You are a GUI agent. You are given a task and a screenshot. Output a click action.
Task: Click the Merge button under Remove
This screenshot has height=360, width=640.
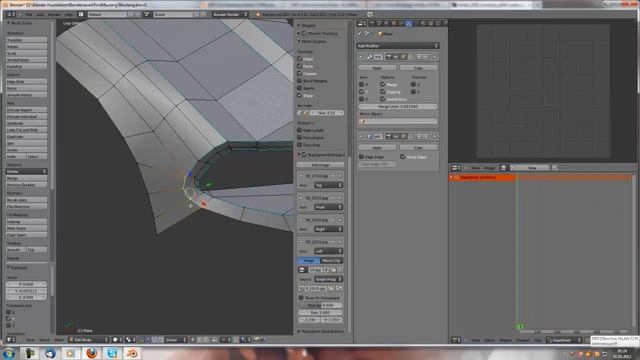[27, 178]
